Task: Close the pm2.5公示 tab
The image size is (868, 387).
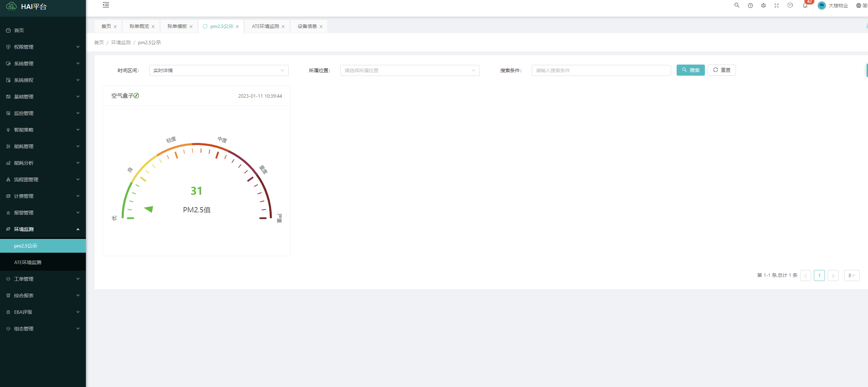Action: pyautogui.click(x=237, y=27)
